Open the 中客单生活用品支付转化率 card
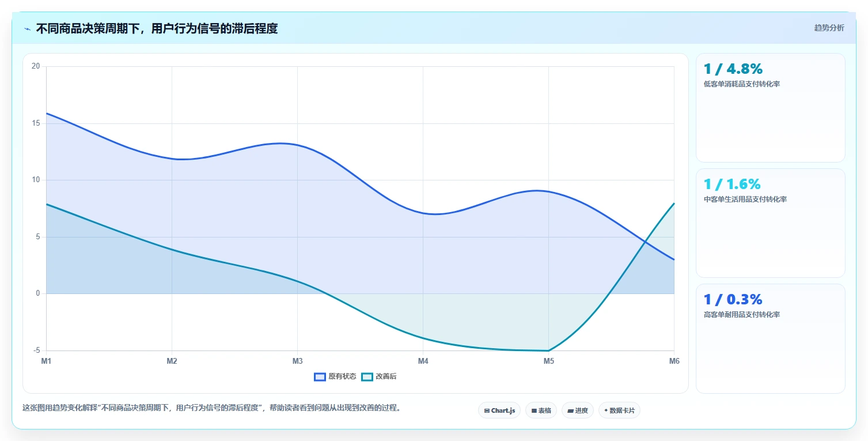Screen dimensions: 868x441 tap(771, 223)
